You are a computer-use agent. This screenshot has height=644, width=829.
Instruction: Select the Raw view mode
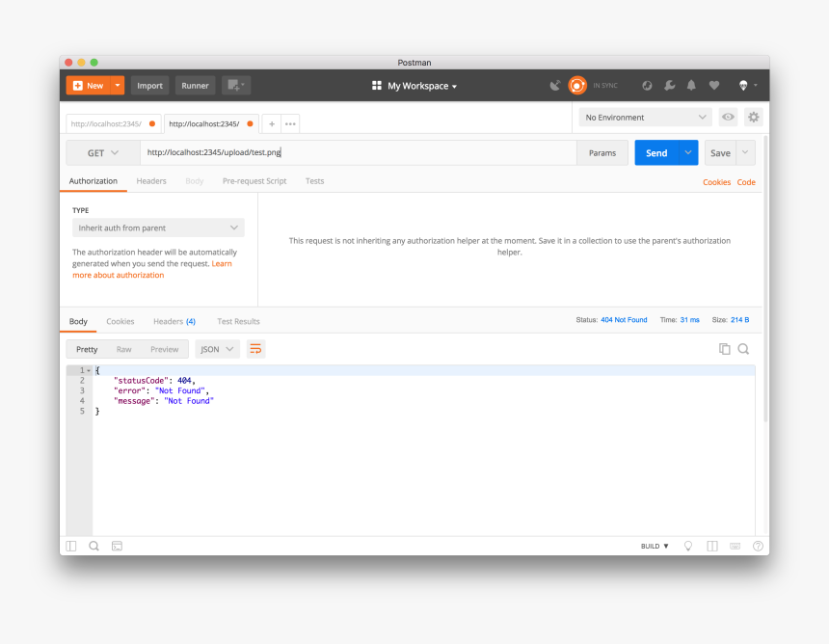(x=123, y=349)
